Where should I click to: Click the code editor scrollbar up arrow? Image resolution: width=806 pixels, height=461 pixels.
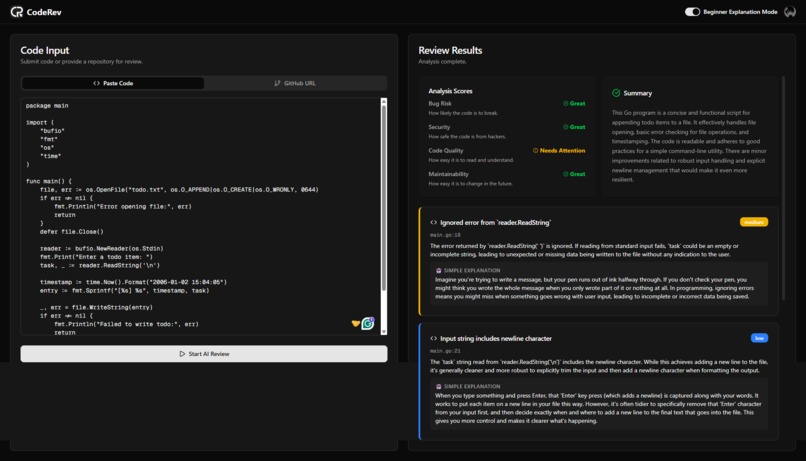pyautogui.click(x=383, y=101)
